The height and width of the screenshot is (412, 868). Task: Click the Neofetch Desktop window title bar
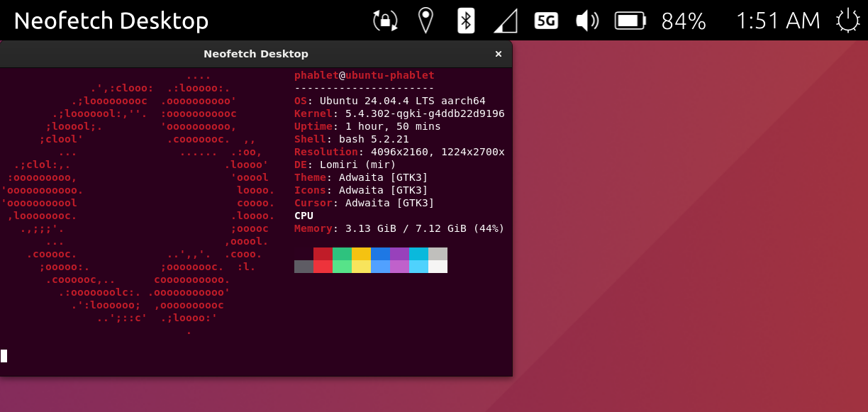(256, 54)
